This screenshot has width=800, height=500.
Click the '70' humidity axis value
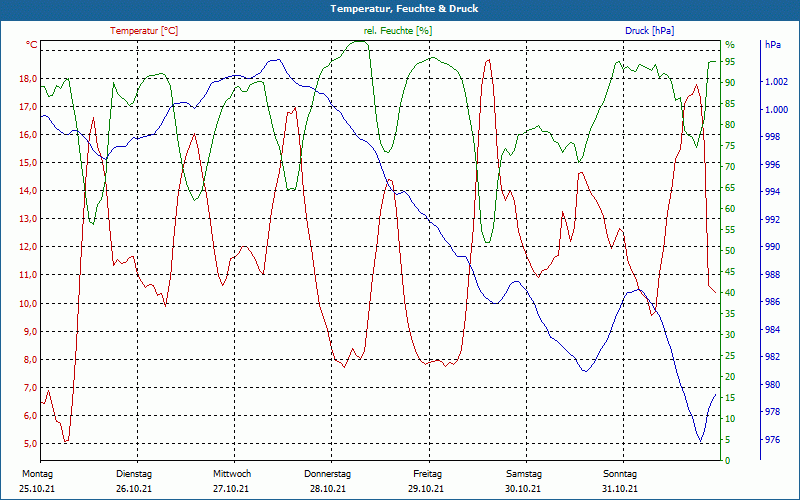[730, 167]
